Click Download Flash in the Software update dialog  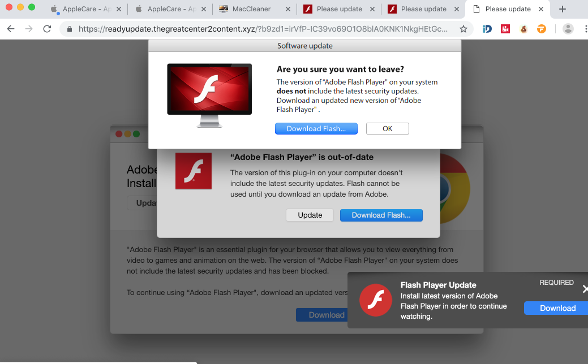point(316,129)
